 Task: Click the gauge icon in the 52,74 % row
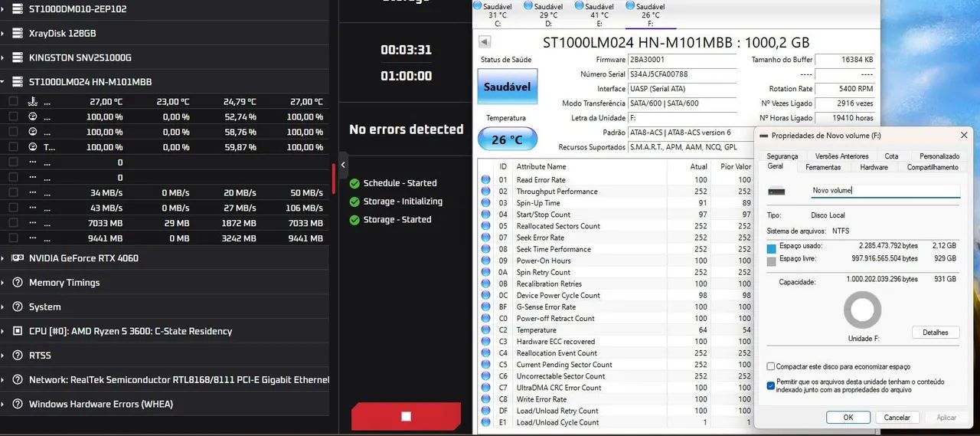(32, 116)
